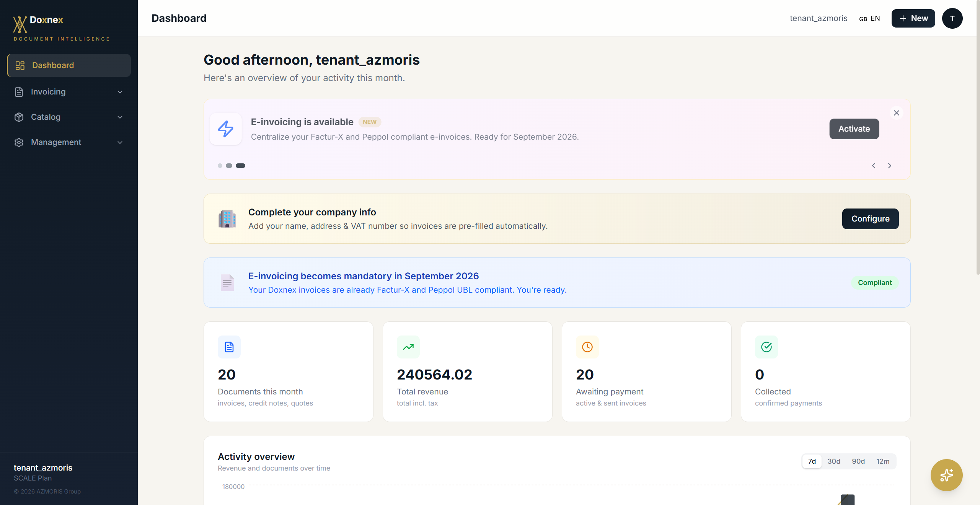Viewport: 980px width, 505px height.
Task: Click the Collected checkmark icon
Action: tap(766, 347)
